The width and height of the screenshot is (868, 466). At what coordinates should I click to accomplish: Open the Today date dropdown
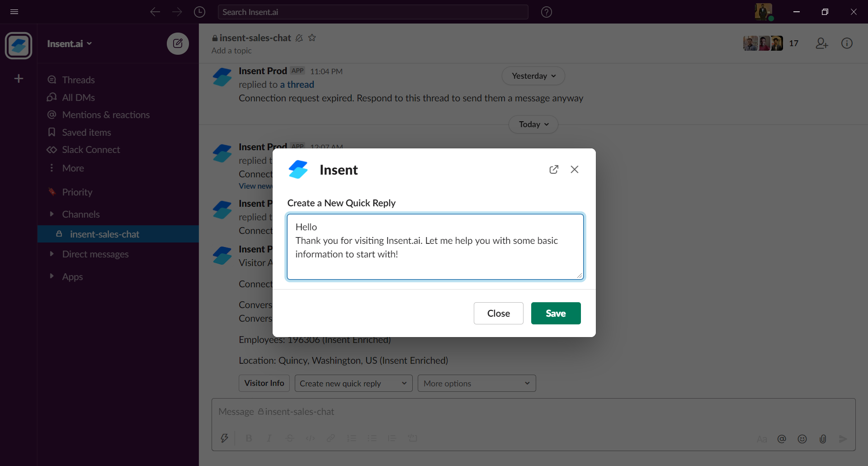pyautogui.click(x=533, y=124)
